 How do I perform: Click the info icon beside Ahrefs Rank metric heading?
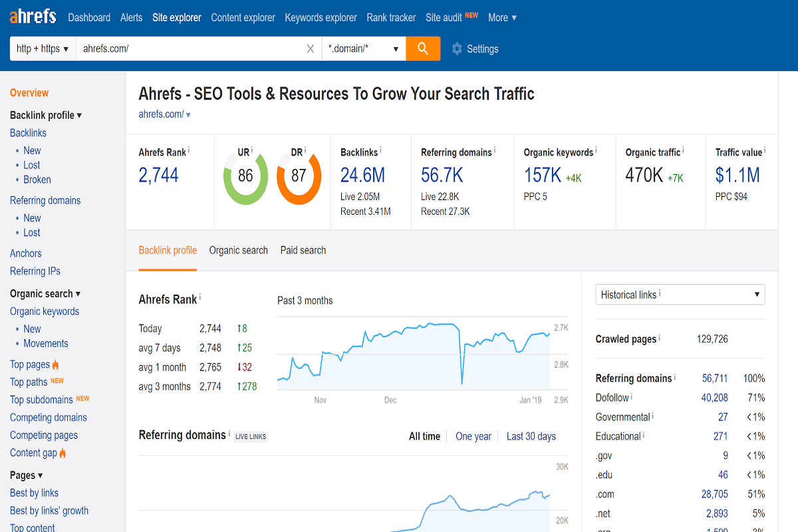point(189,151)
